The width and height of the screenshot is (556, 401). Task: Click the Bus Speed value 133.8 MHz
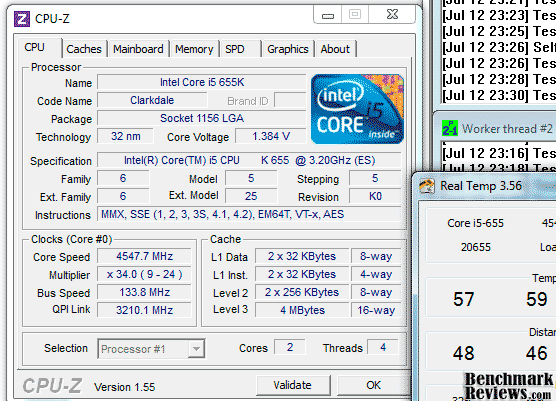coord(144,293)
